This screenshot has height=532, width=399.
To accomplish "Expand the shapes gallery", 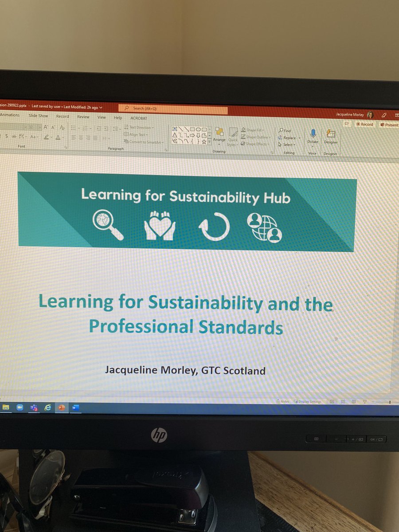I will click(210, 142).
